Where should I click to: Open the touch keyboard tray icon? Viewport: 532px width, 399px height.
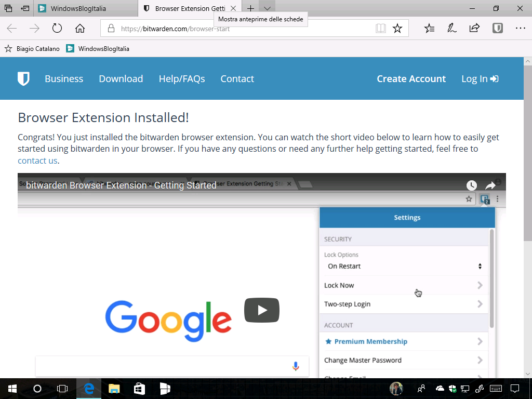click(x=496, y=389)
